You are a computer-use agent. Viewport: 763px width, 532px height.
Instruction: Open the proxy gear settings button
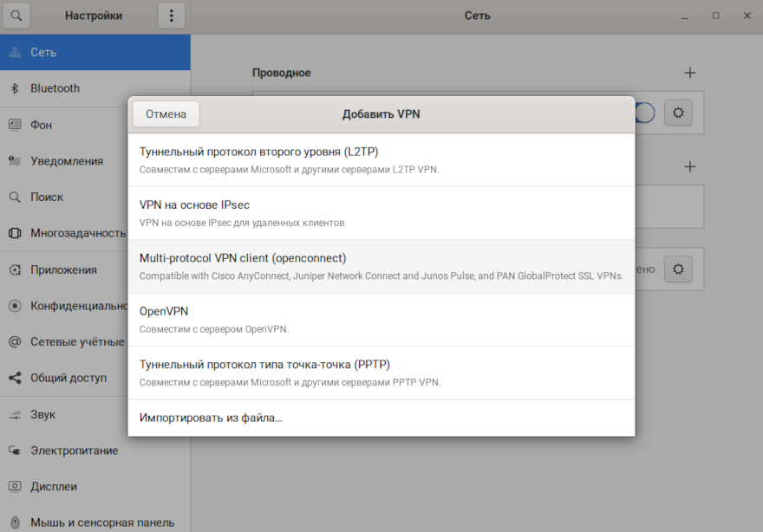click(x=678, y=269)
